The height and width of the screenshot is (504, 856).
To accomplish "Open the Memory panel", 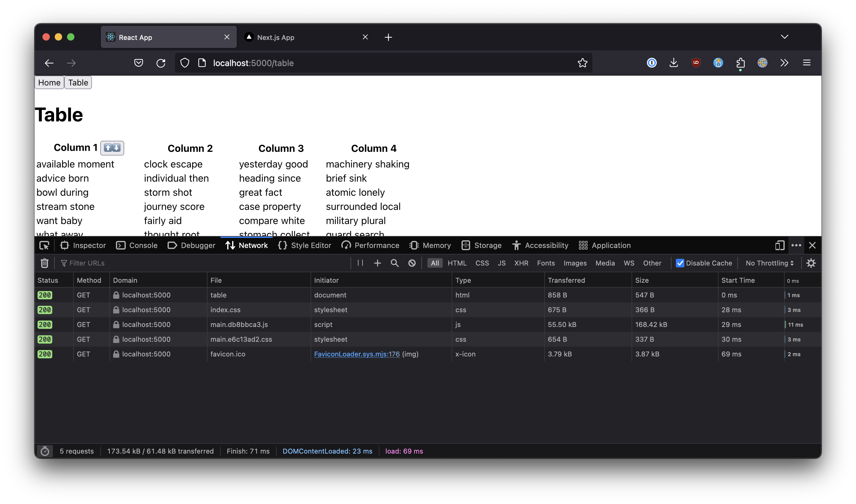I will pyautogui.click(x=430, y=245).
